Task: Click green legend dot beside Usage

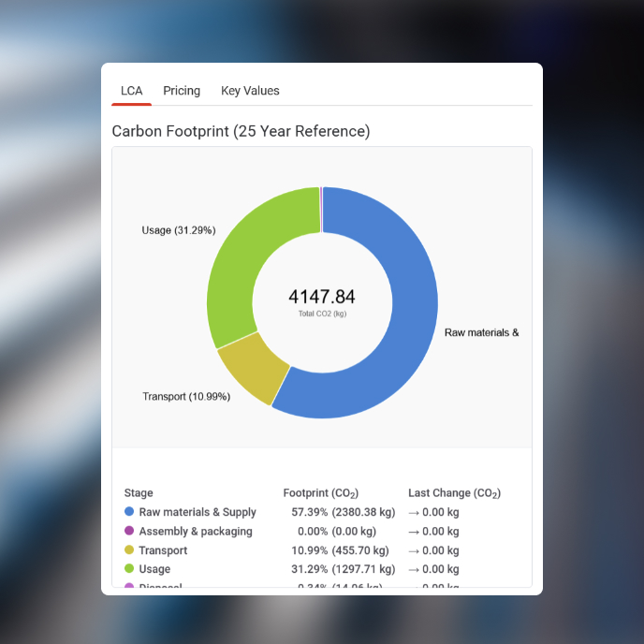Action: point(129,569)
